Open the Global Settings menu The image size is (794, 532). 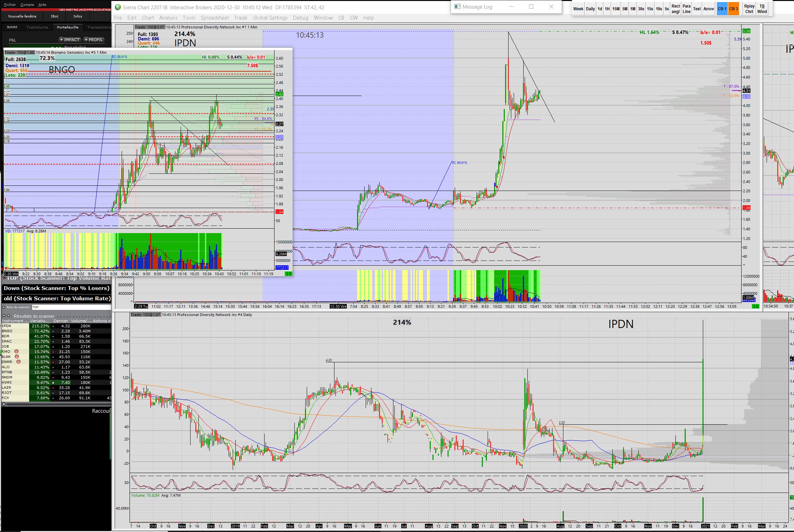270,18
